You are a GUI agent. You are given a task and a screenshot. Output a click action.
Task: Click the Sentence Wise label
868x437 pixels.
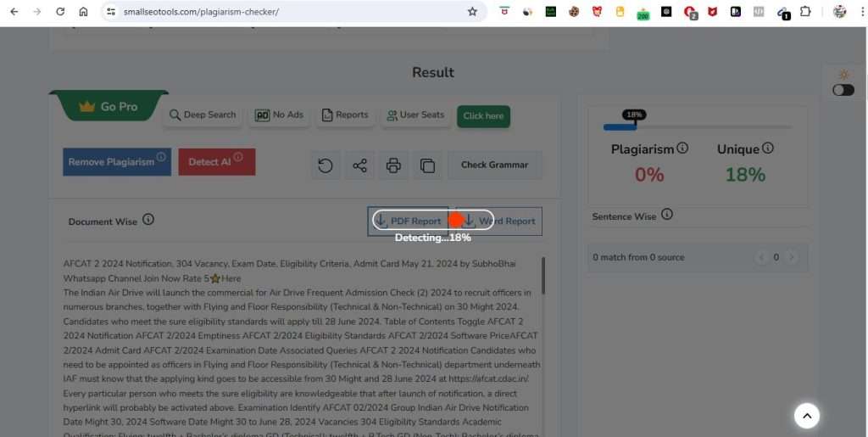click(624, 216)
